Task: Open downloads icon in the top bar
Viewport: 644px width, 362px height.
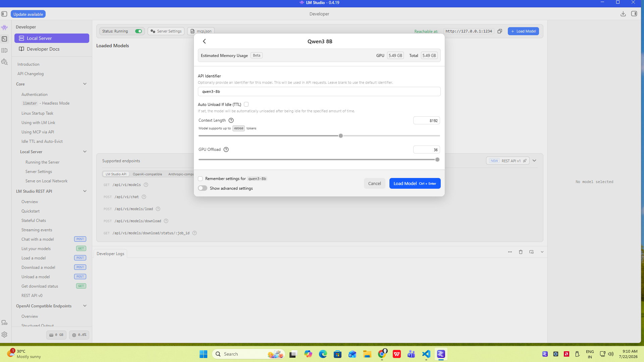Action: [623, 14]
